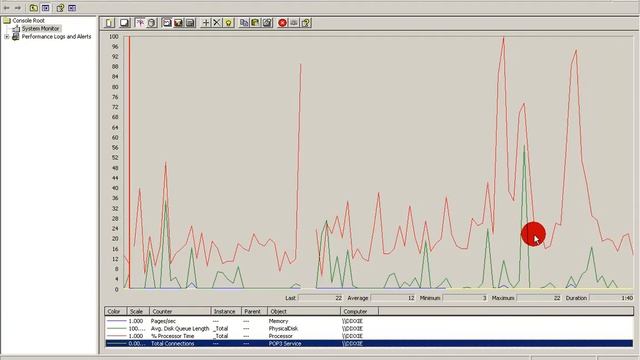
Task: Select Avg. Disk Queue Length counter
Action: 369,329
